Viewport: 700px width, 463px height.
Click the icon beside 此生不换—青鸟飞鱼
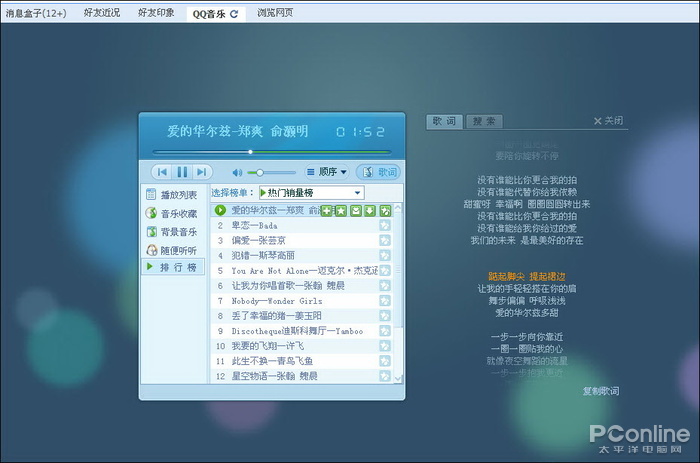[385, 361]
